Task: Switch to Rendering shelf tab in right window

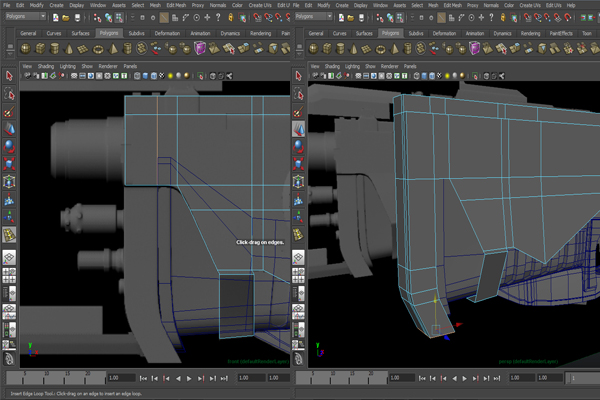Action: click(530, 33)
